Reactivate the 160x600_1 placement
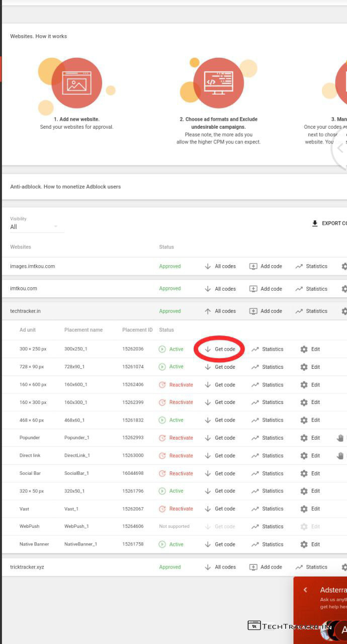This screenshot has height=644, width=347. [176, 385]
